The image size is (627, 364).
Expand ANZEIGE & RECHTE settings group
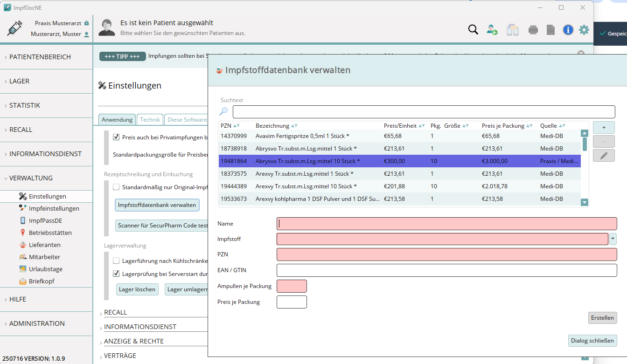[x=134, y=341]
